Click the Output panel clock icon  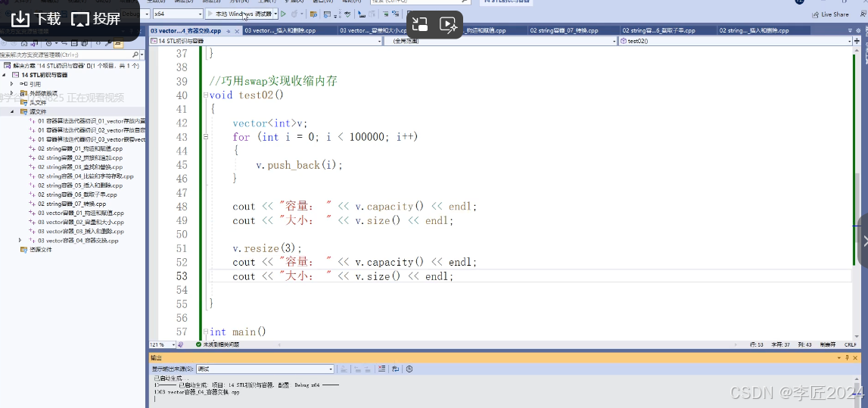[x=409, y=369]
